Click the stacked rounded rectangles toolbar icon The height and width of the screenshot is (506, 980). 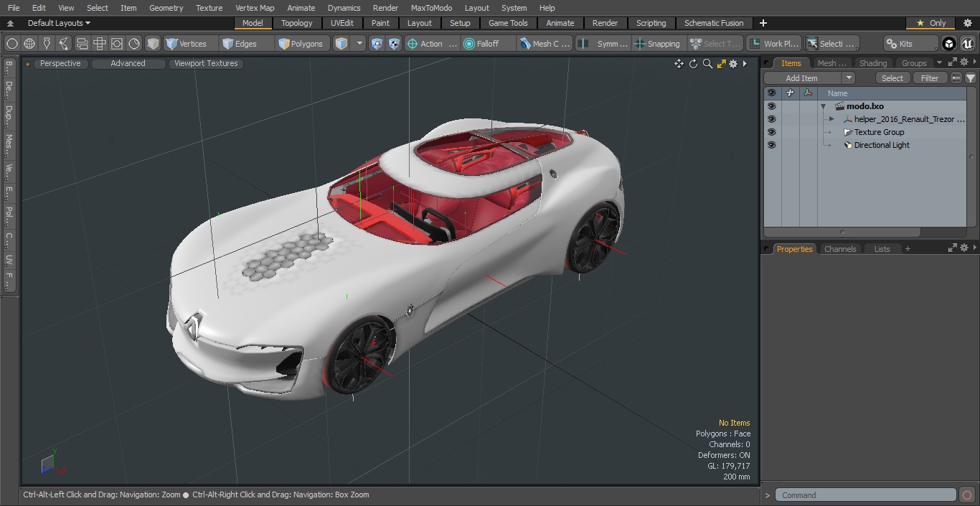click(x=82, y=44)
